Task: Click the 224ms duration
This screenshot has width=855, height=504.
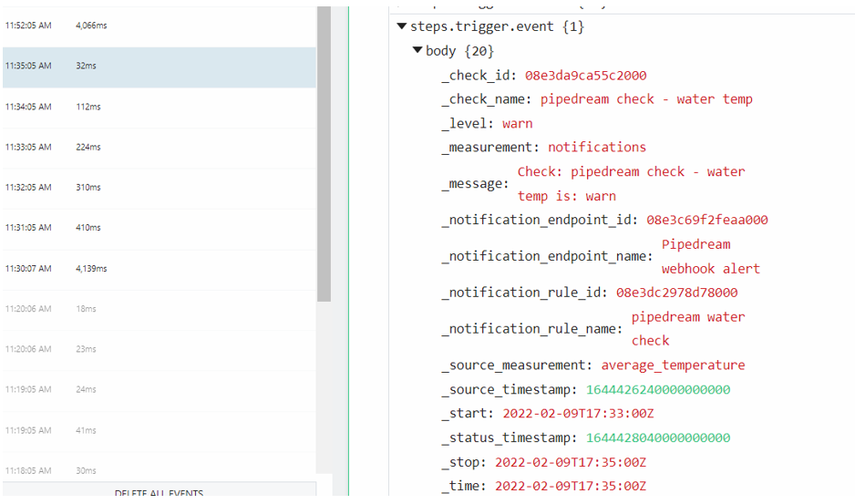Action: pos(88,148)
